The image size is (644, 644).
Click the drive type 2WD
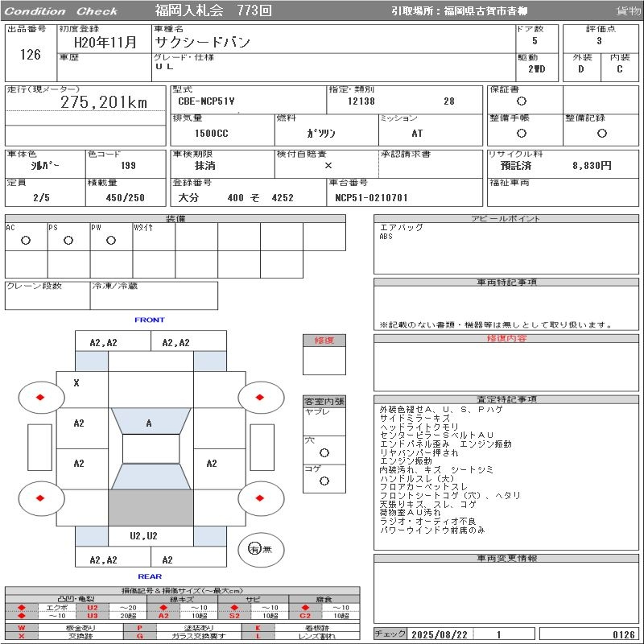(536, 69)
